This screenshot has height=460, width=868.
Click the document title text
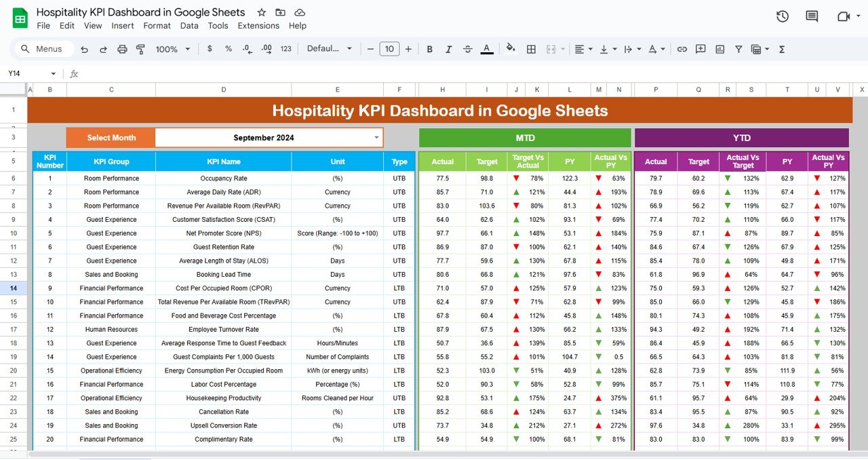141,12
